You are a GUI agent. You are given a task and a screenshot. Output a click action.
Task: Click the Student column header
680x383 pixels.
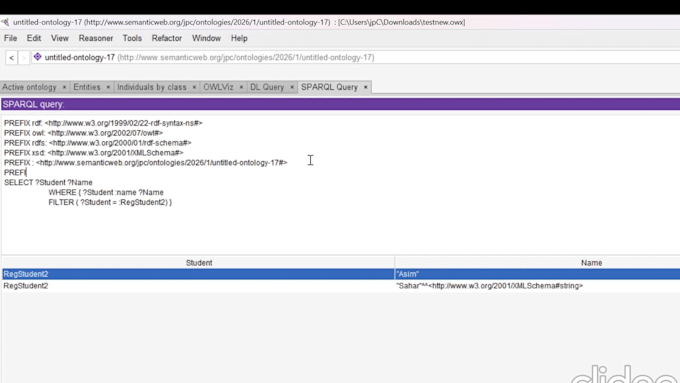coord(199,263)
